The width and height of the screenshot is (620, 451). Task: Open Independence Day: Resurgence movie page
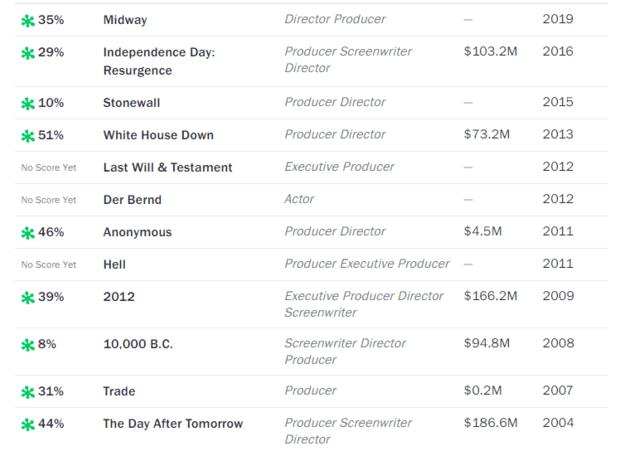tap(159, 61)
